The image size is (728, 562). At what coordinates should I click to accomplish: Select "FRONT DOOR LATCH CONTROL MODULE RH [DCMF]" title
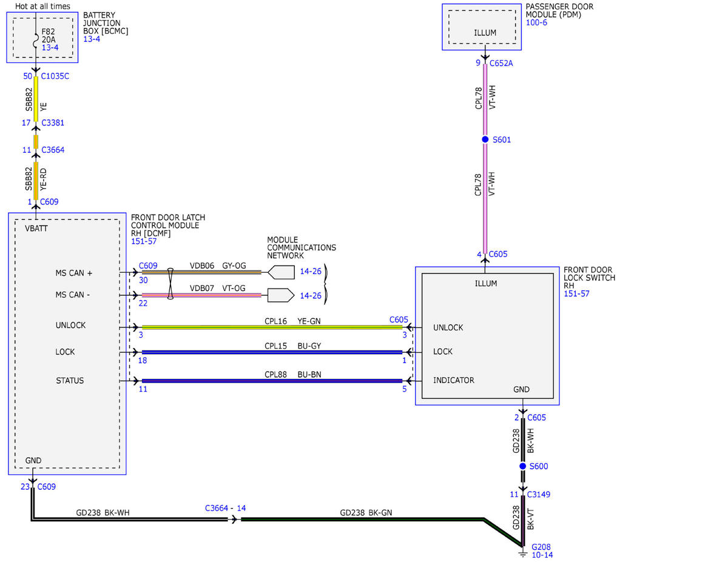[x=168, y=226]
